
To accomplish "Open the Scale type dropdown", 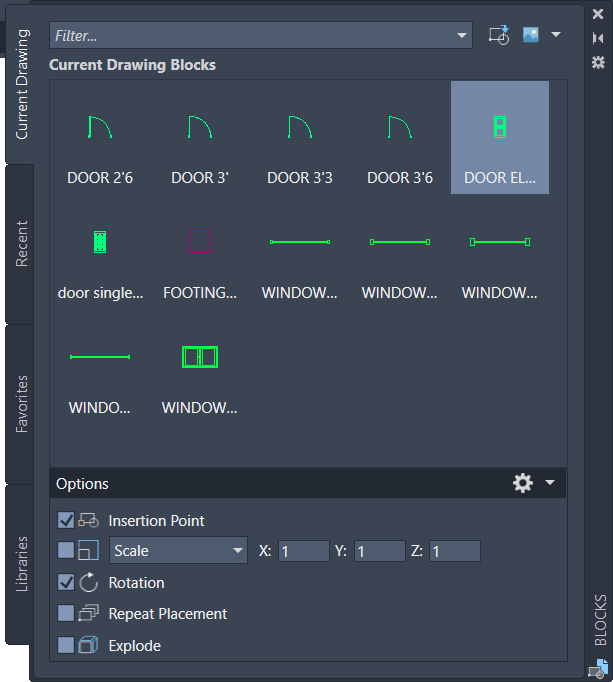I will click(178, 551).
